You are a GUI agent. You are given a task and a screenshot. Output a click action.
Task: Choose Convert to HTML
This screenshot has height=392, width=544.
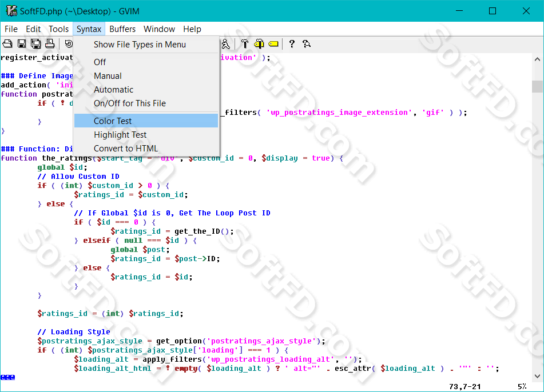(x=146, y=149)
